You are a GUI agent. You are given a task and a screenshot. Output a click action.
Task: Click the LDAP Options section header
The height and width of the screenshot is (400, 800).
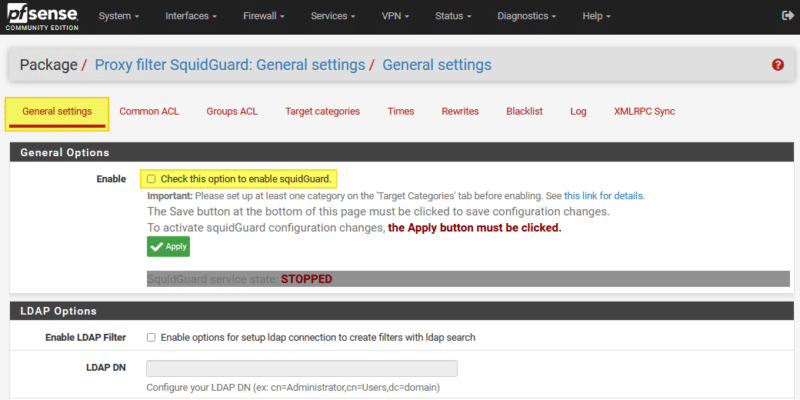coord(402,311)
